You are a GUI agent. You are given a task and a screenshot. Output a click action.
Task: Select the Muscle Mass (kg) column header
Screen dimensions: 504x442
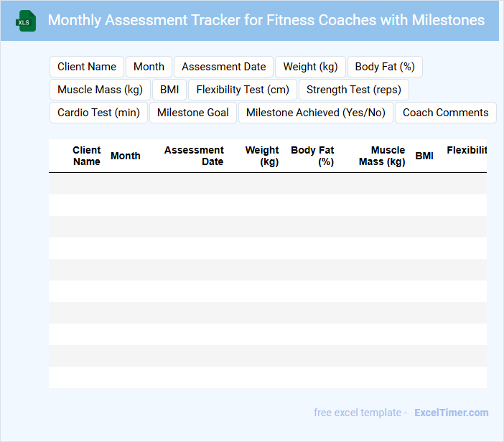tap(382, 156)
